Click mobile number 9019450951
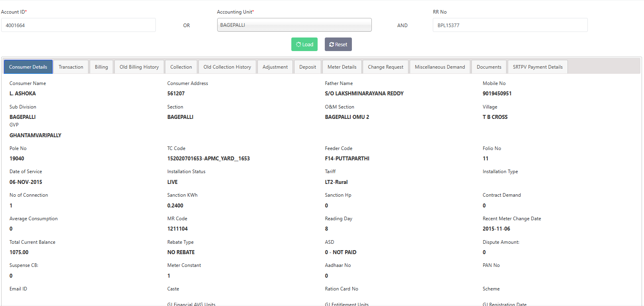Screen dimensions: 644x306 click(x=497, y=93)
